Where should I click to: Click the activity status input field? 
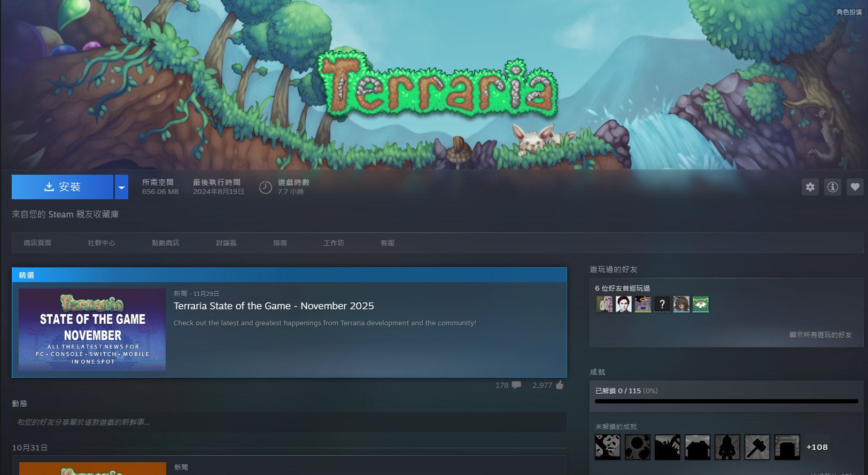click(289, 422)
